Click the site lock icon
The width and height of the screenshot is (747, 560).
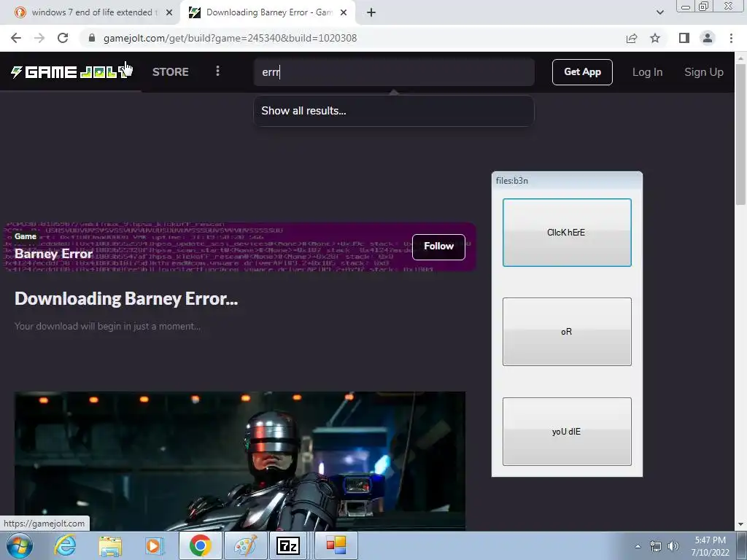pyautogui.click(x=92, y=38)
